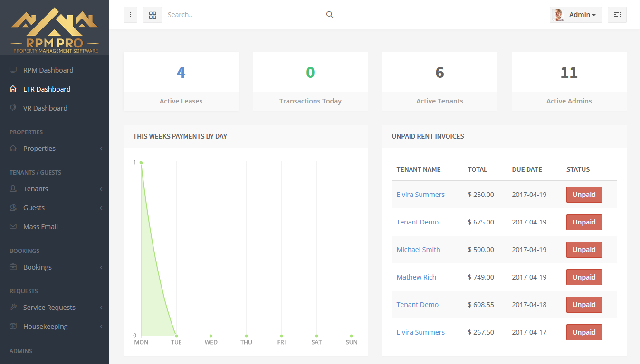
Task: Click Unpaid button for $250.00 invoice
Action: tap(584, 195)
